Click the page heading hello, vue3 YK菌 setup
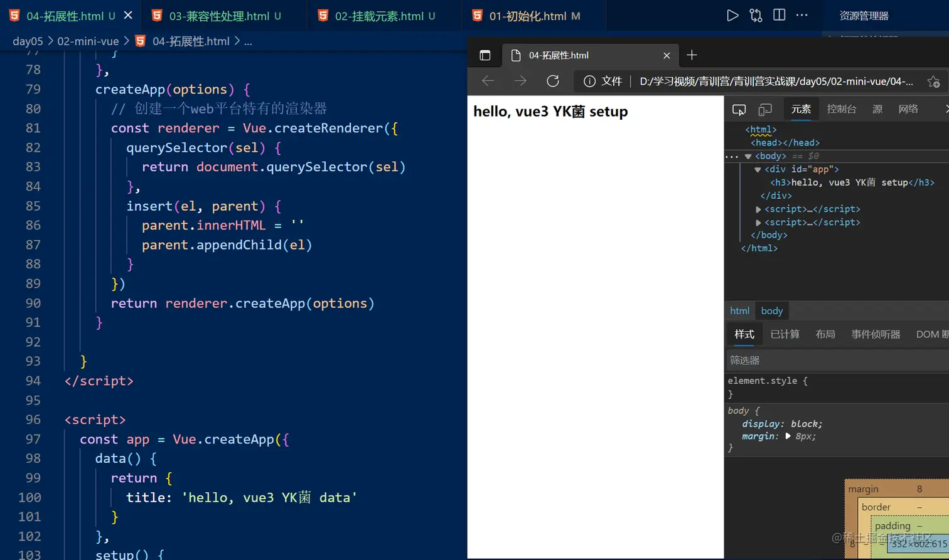Image resolution: width=949 pixels, height=560 pixels. coord(550,112)
